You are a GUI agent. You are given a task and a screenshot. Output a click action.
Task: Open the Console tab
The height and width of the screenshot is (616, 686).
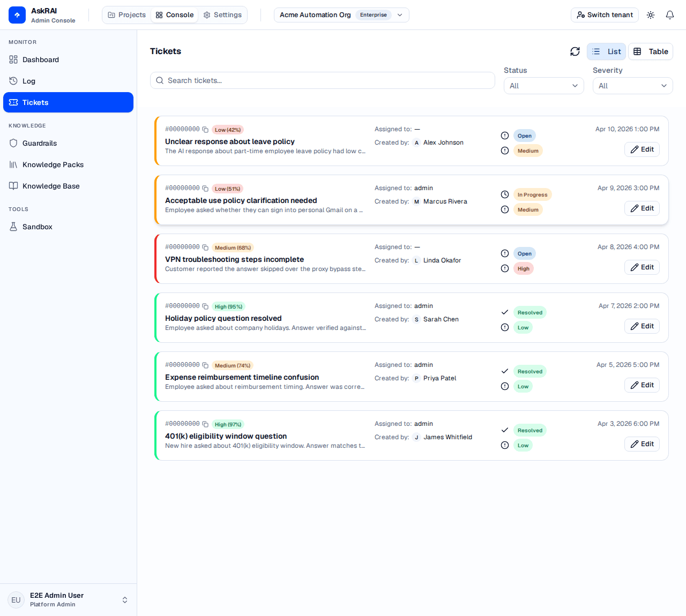[175, 15]
